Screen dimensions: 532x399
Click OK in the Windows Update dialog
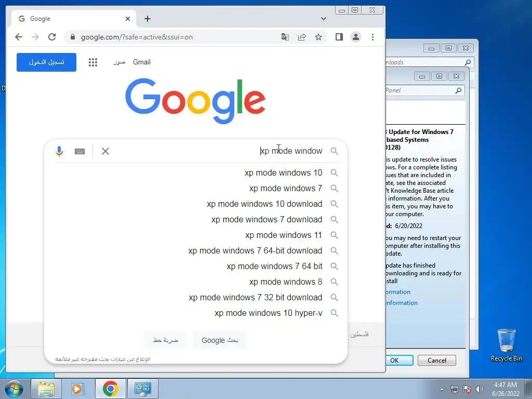pyautogui.click(x=400, y=361)
